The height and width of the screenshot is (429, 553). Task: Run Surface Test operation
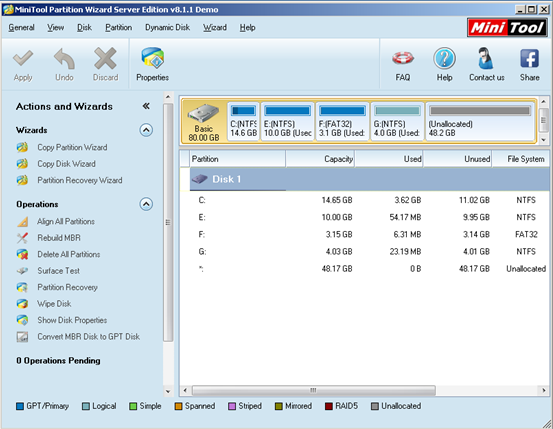click(59, 271)
